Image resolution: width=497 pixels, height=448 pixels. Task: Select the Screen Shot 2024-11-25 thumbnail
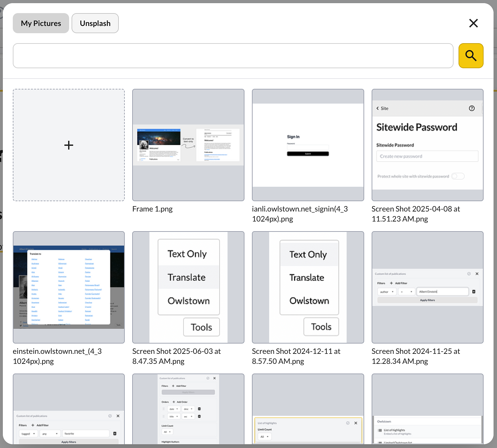(x=427, y=287)
